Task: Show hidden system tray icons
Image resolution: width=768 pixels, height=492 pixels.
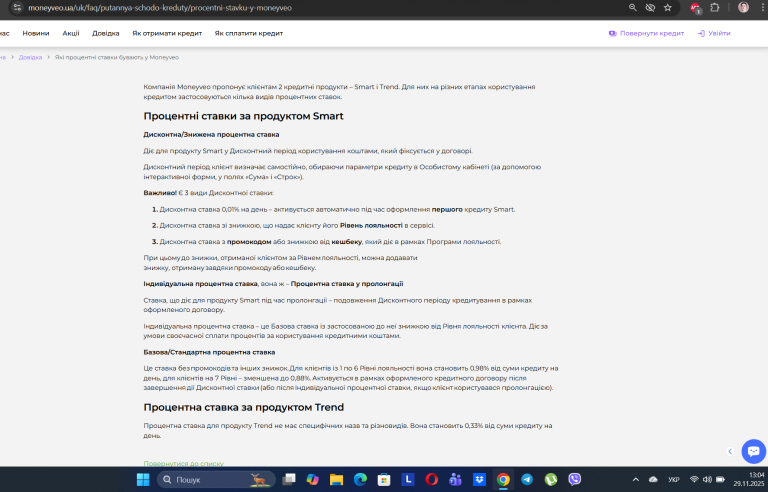Action: (x=636, y=479)
